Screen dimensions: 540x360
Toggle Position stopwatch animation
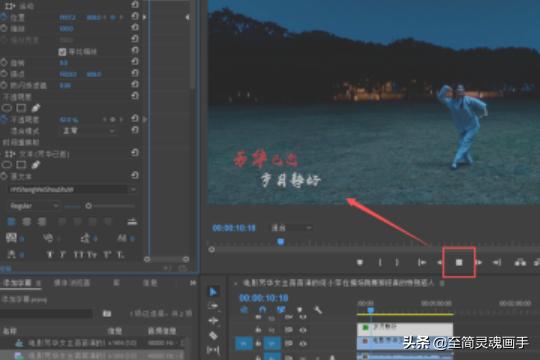[4, 17]
